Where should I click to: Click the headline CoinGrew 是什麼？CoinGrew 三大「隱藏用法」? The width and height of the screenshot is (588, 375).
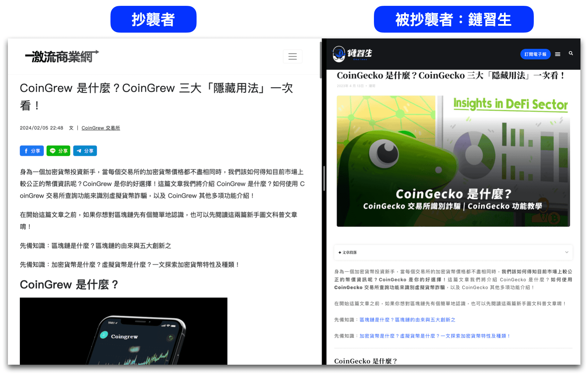point(156,96)
